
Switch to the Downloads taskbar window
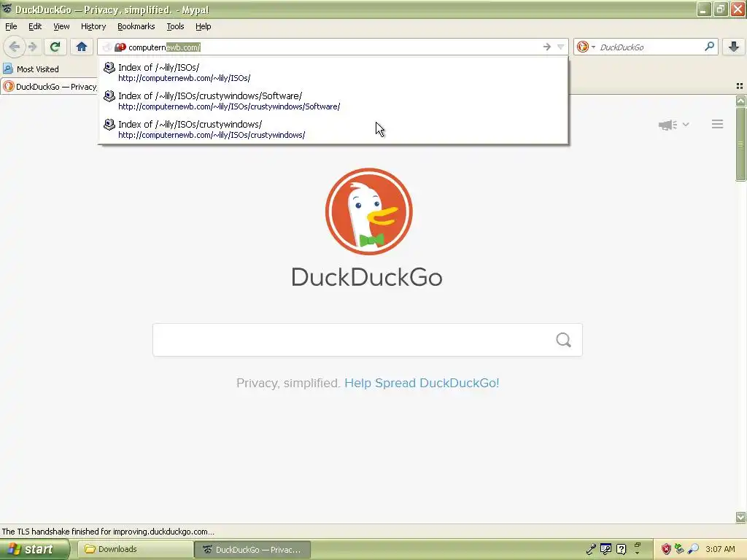tap(135, 550)
